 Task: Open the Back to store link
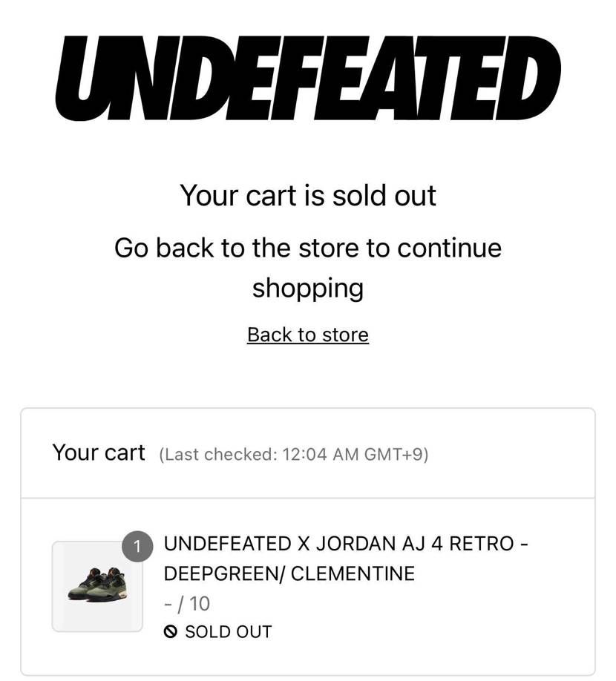pos(308,335)
